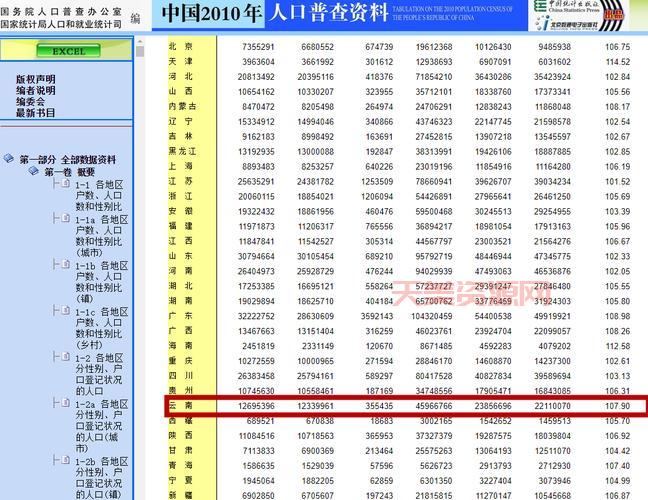Screen dimensions: 648x500
Task: Expand 第一部分 全部数据资料 tree node
Action: point(68,160)
